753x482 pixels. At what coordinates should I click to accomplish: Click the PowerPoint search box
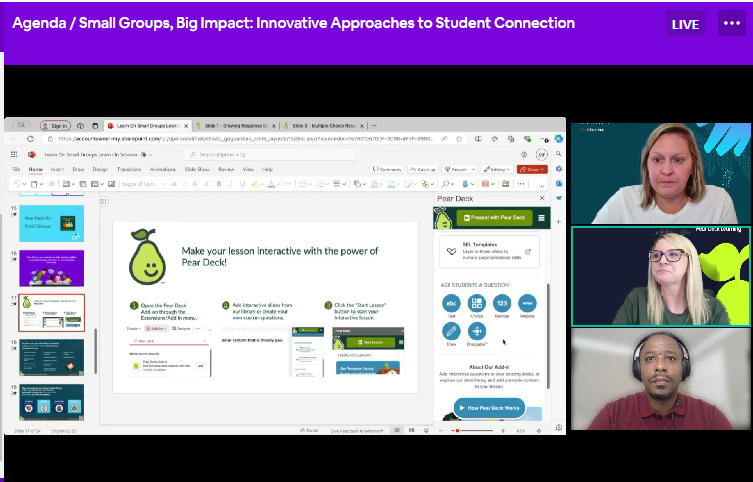[x=270, y=155]
